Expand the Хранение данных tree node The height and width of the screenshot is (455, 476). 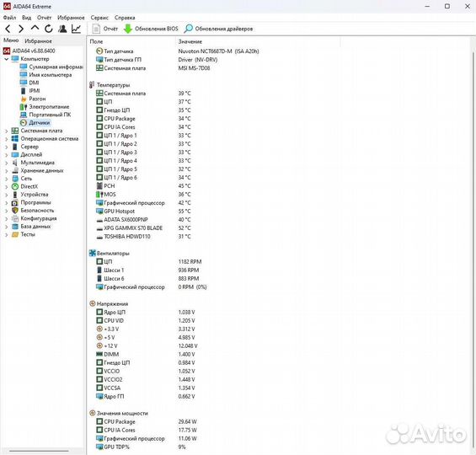pos(7,171)
